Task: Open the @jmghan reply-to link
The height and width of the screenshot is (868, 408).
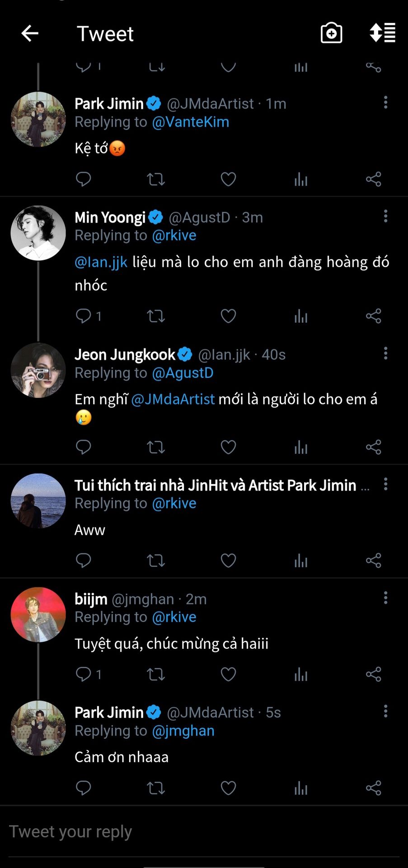Action: click(183, 731)
